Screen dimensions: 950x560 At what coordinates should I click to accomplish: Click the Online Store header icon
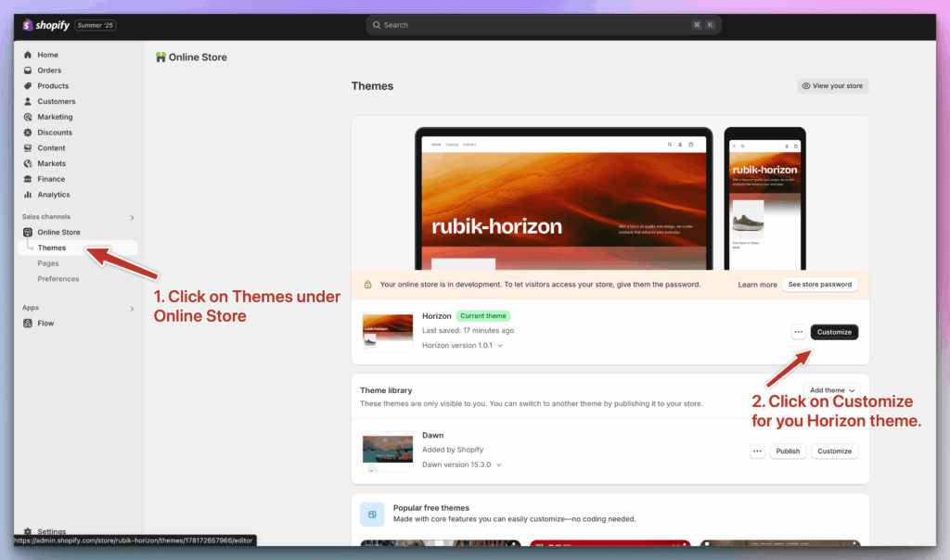pyautogui.click(x=160, y=57)
